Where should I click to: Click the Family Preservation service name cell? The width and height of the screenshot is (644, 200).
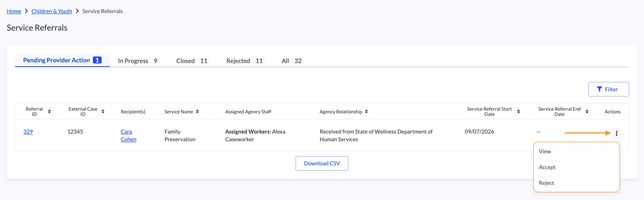coord(180,135)
